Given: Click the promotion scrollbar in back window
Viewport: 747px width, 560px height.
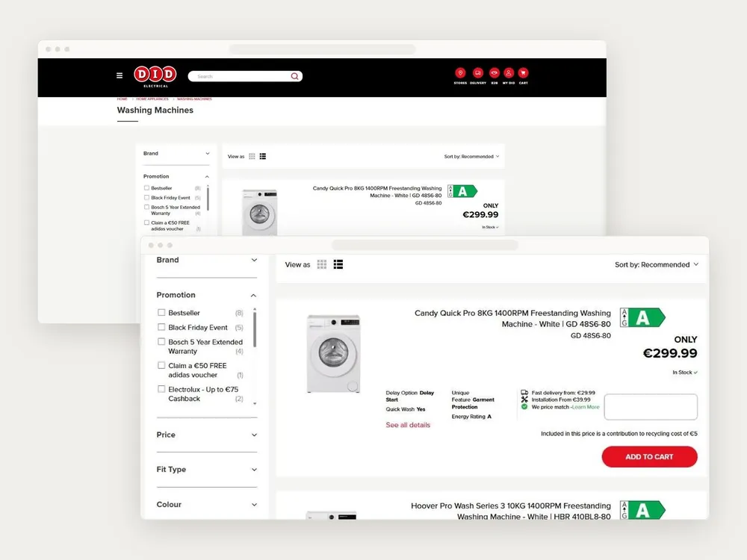Looking at the screenshot, I should click(x=208, y=199).
